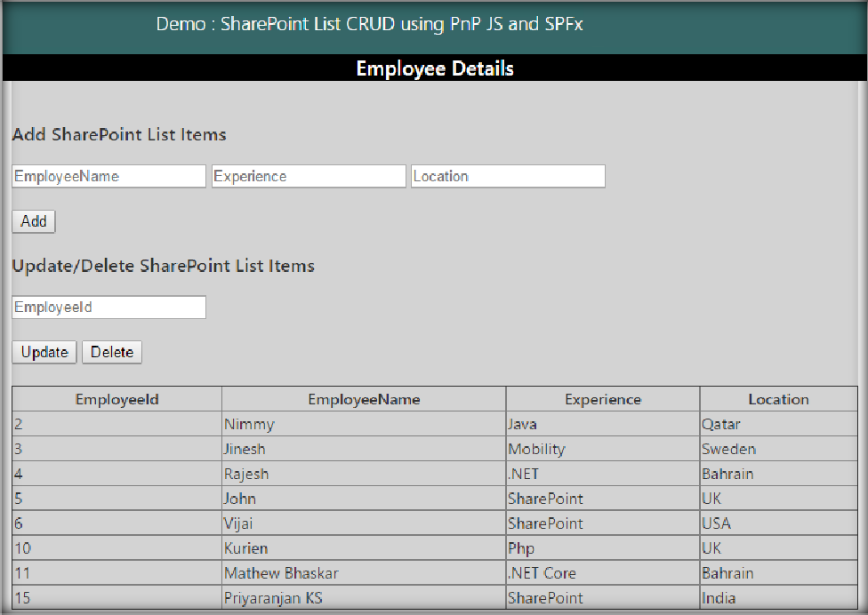Click the Mathew Bhaskar cell

364,573
